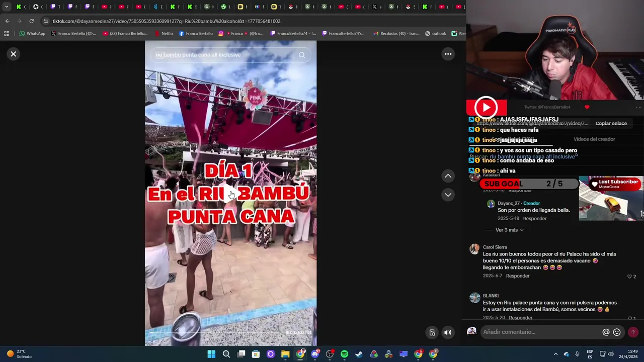Reload the page with the refresh icon

[31, 21]
